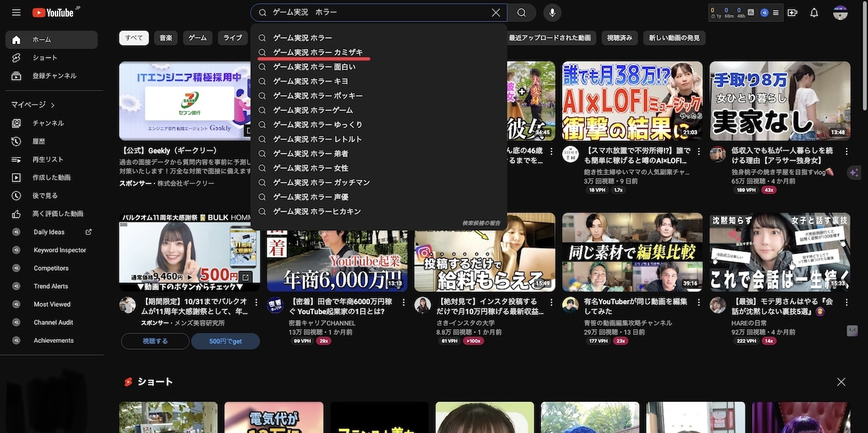Open チャンネル in the sidebar
The height and width of the screenshot is (433, 868).
[51, 123]
